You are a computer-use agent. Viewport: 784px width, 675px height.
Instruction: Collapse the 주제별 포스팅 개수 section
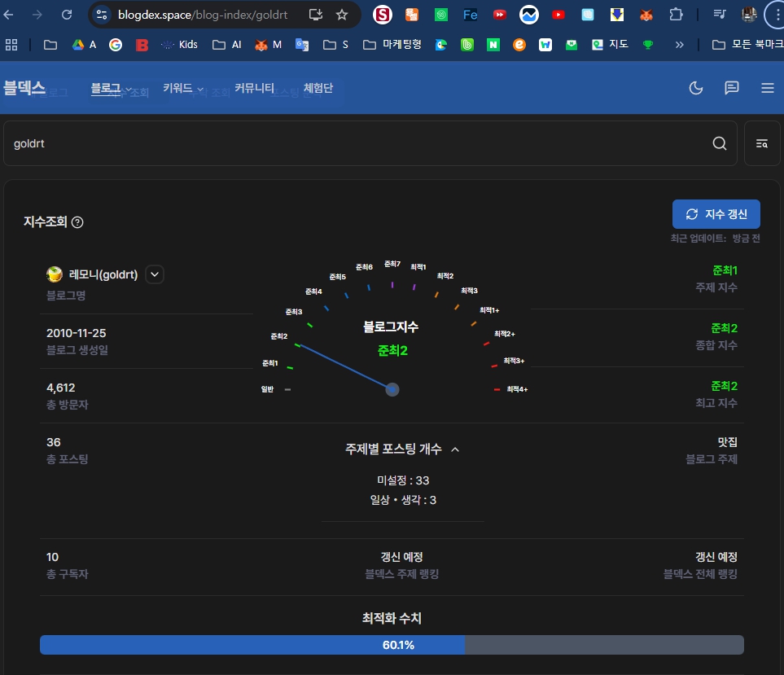tap(455, 449)
